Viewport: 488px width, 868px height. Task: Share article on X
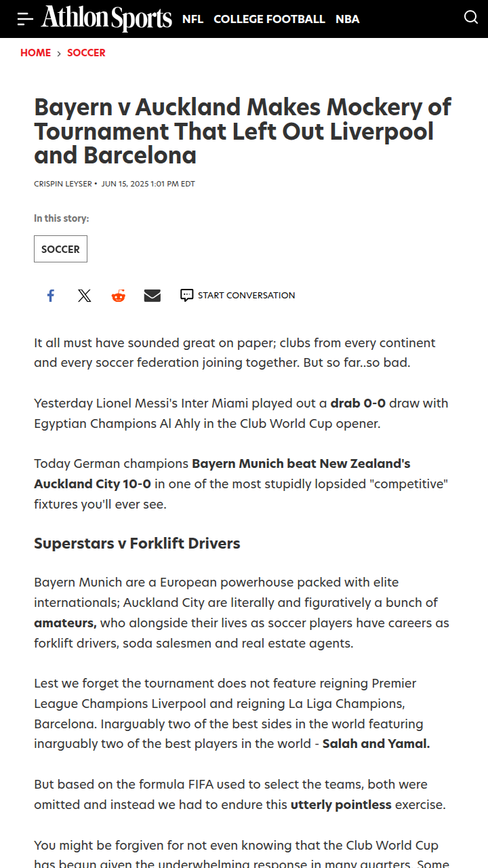[x=84, y=296]
